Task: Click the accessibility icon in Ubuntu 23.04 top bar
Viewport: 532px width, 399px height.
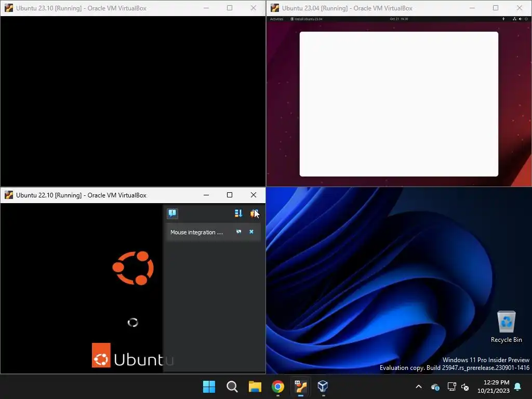Action: 503,19
